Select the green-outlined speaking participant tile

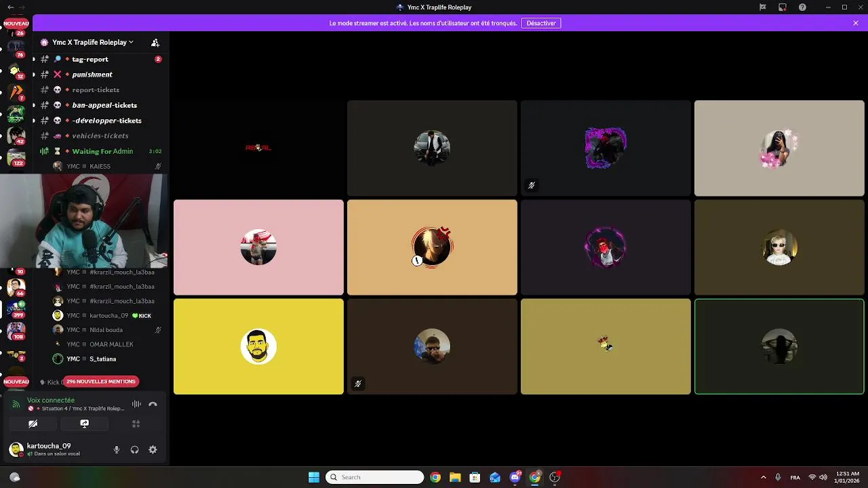pyautogui.click(x=779, y=346)
